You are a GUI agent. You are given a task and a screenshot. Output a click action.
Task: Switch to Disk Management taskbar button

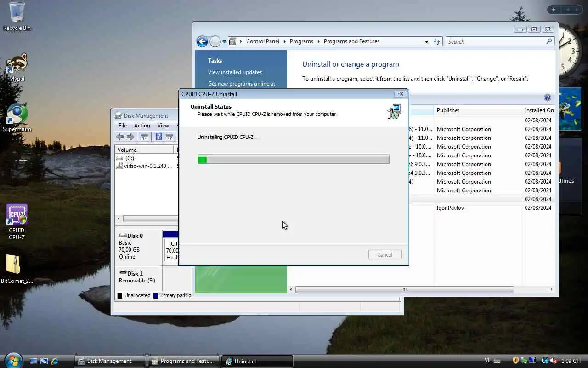pyautogui.click(x=111, y=361)
